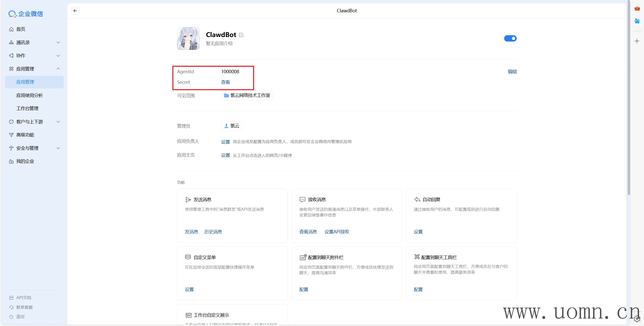Click 查看 to view Secret
The width and height of the screenshot is (644, 326).
point(225,82)
